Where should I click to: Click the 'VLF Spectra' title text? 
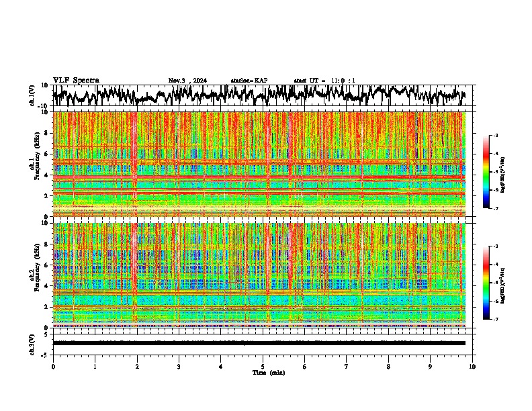coord(76,81)
